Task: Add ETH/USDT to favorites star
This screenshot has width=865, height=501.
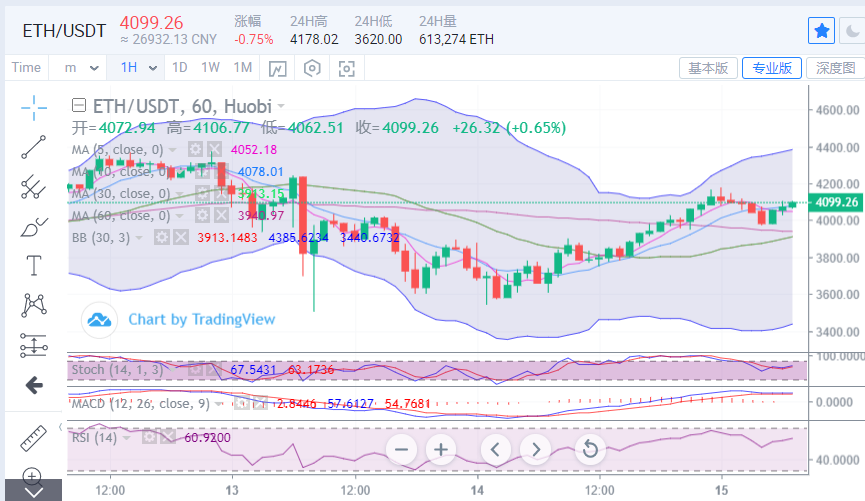Action: pyautogui.click(x=821, y=30)
